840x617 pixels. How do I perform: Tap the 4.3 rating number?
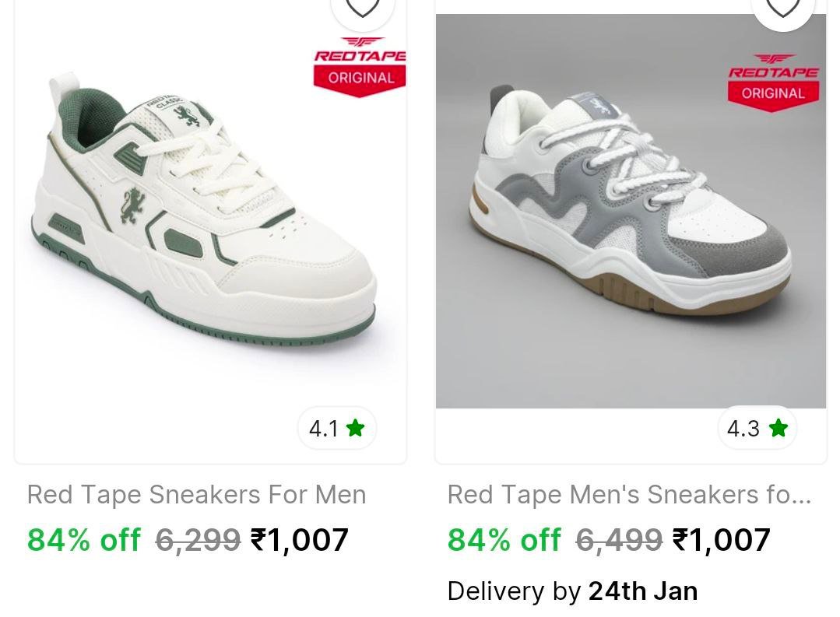tap(743, 429)
